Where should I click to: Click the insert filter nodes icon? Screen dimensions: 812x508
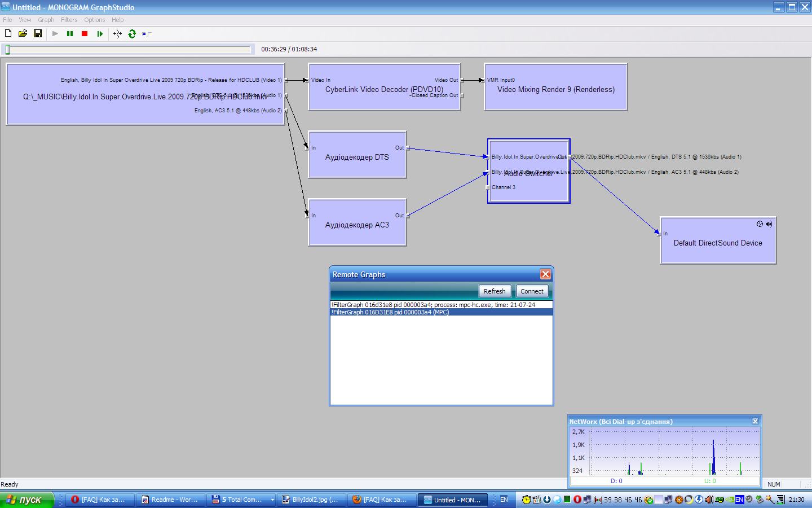point(117,34)
